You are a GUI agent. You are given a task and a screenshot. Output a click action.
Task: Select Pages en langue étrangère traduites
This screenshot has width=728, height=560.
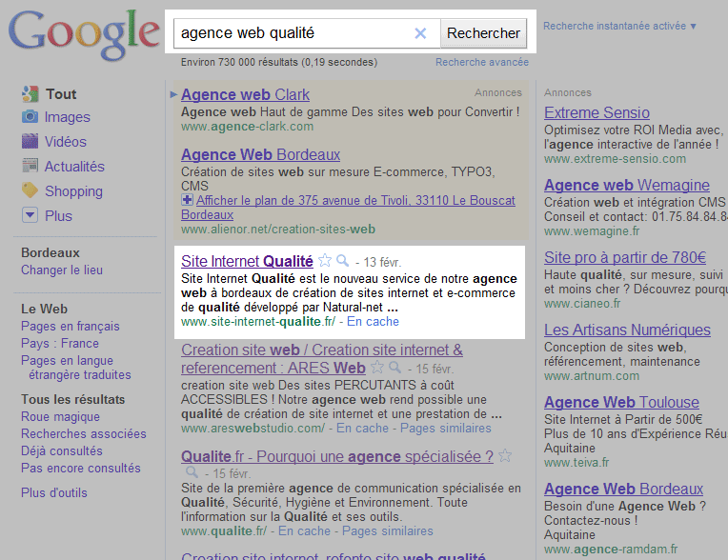[x=76, y=368]
